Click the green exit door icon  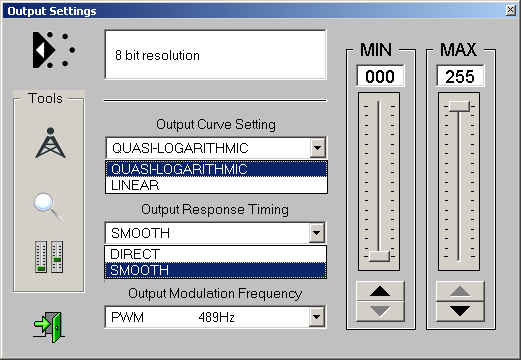[x=49, y=327]
